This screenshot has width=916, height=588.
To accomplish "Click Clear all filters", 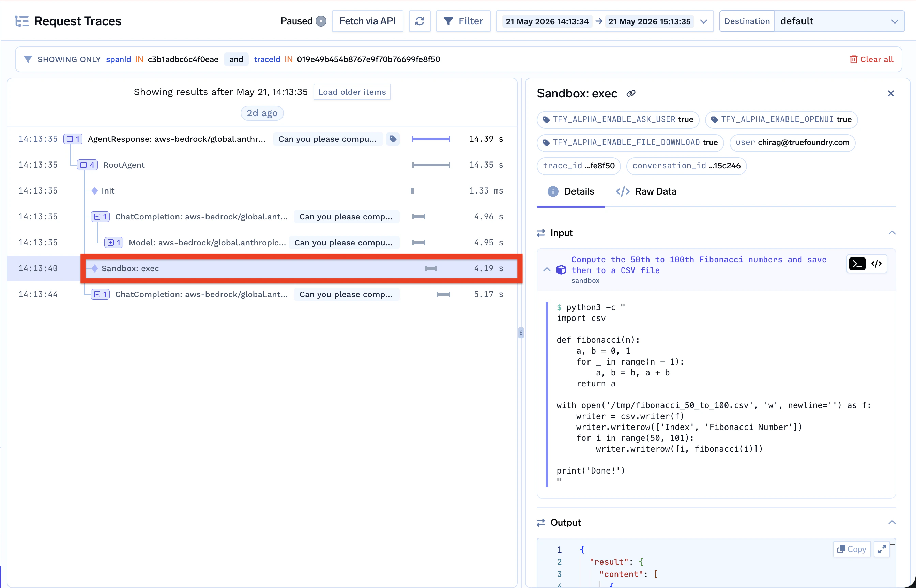I will (x=871, y=59).
